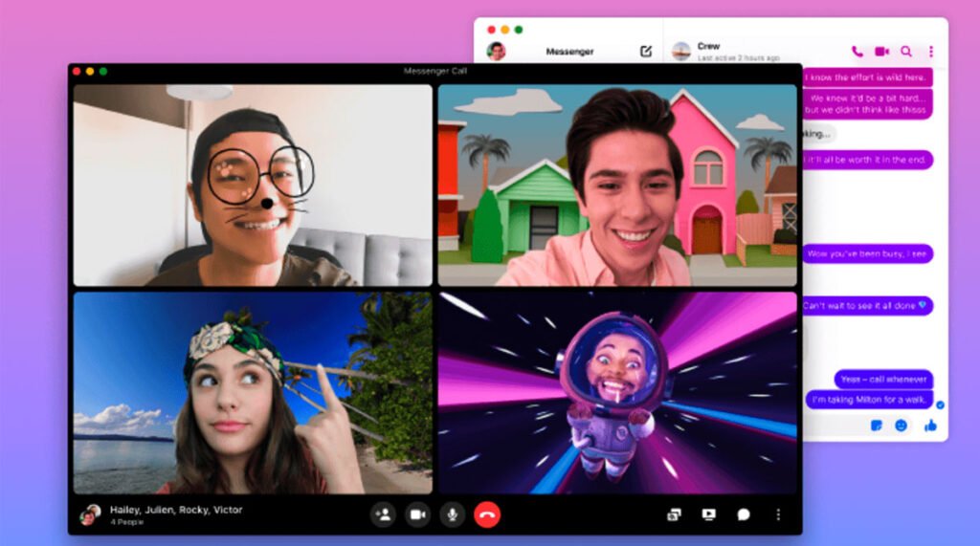Click the message "Can't wait to see it all done"

click(867, 305)
